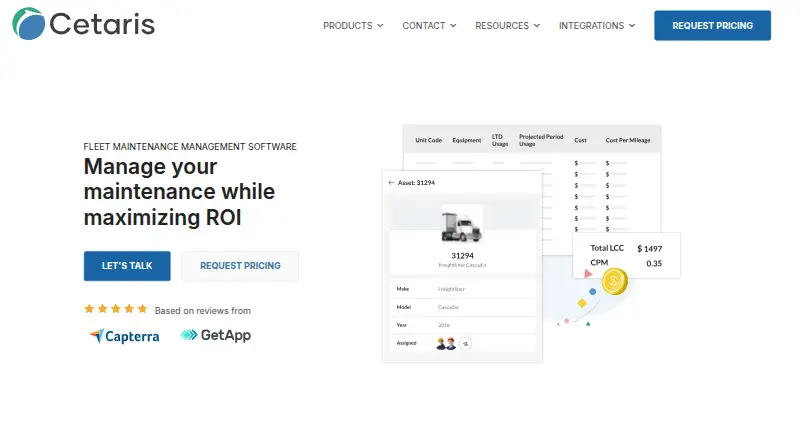
Task: Click the gold dollar coin icon
Action: 614,281
